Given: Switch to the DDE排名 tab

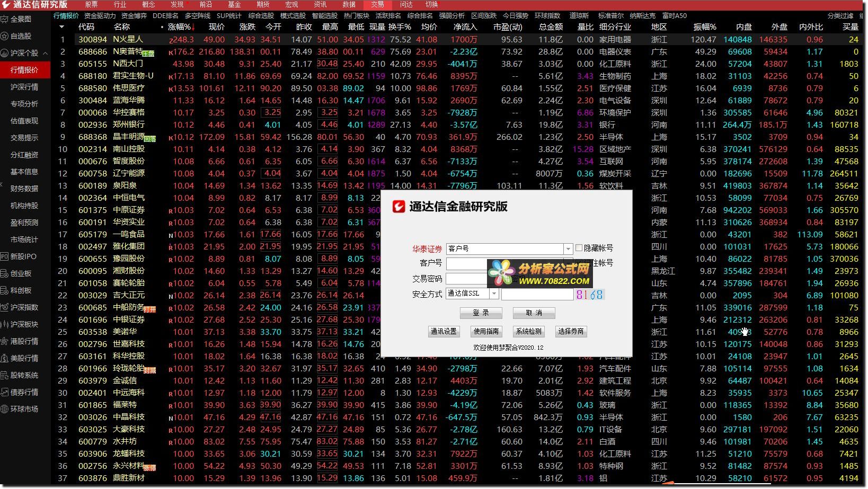Looking at the screenshot, I should pyautogui.click(x=165, y=16).
